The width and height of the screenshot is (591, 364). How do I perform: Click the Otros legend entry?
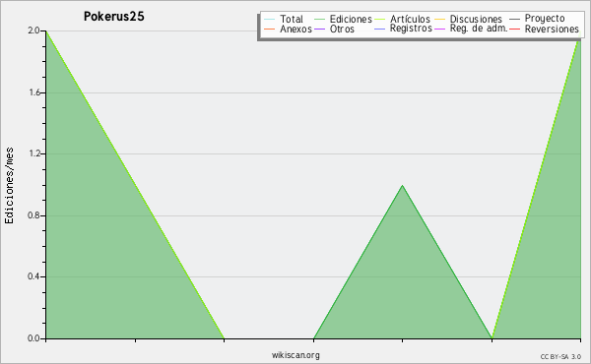[334, 29]
